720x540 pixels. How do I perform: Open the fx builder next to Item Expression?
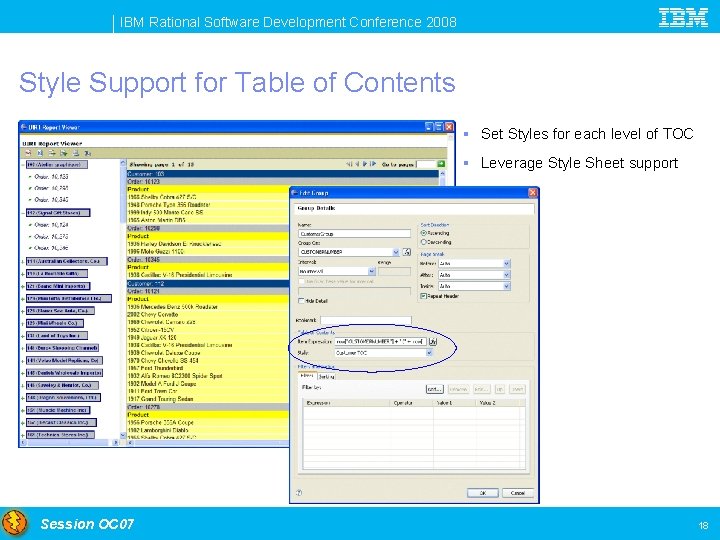tap(433, 341)
